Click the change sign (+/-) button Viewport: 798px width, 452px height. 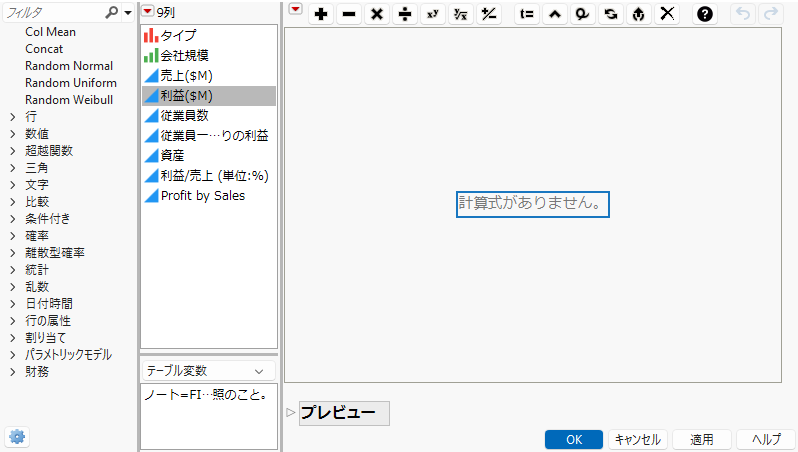[x=489, y=14]
